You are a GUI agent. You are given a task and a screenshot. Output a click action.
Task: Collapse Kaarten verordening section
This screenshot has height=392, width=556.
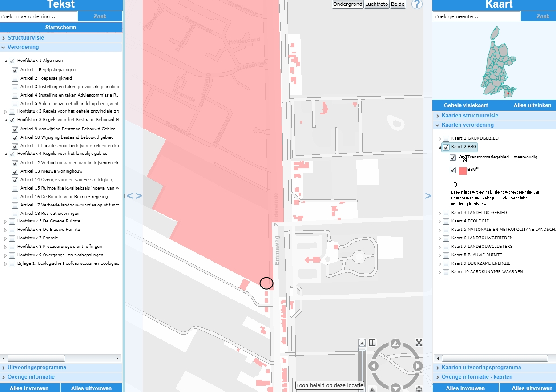click(494, 125)
